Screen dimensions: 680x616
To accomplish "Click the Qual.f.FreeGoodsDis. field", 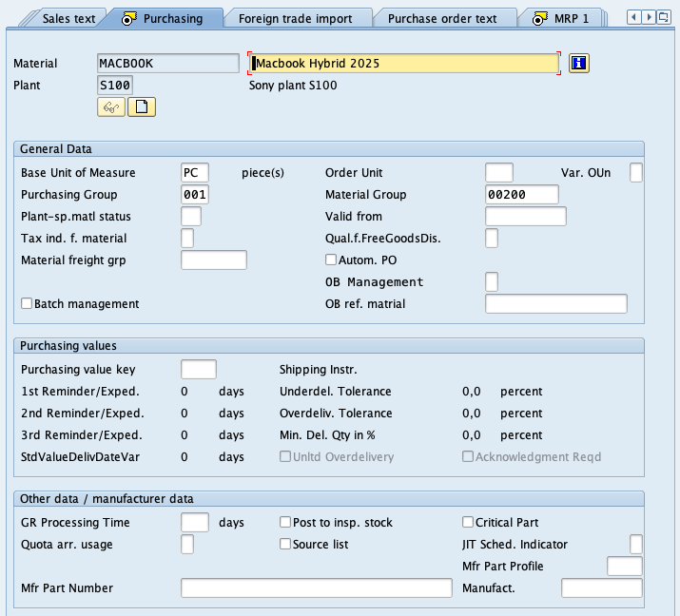I will click(492, 238).
